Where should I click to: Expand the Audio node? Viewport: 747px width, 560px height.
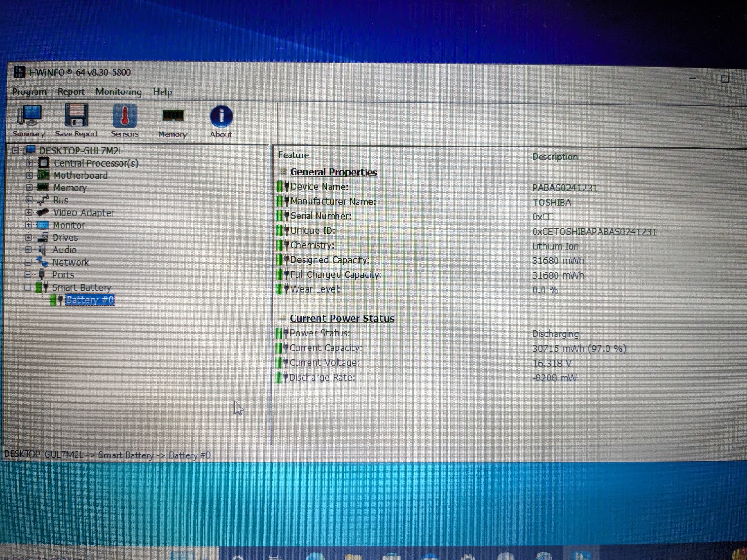[x=28, y=250]
